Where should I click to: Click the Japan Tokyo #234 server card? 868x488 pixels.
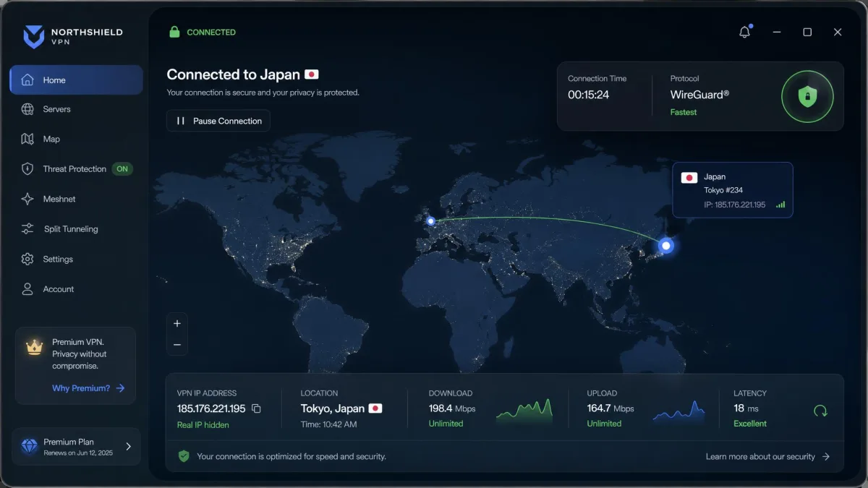(733, 190)
